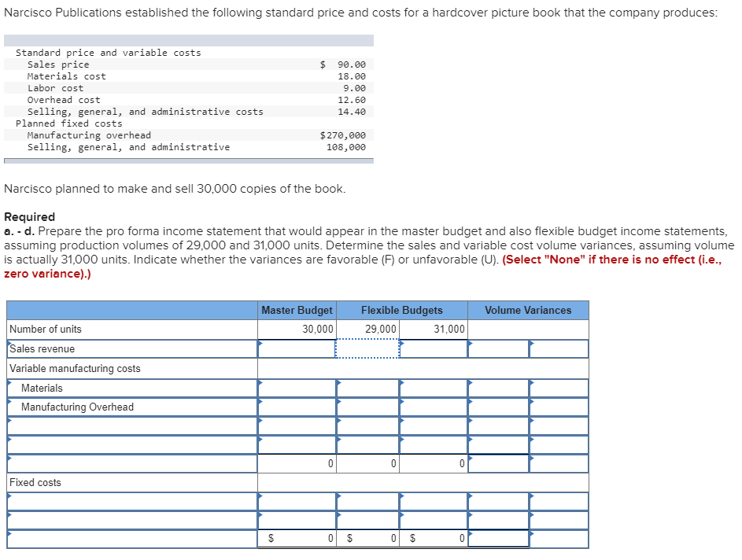Select the Materials volume variance amount cell
The height and width of the screenshot is (560, 742).
[498, 388]
